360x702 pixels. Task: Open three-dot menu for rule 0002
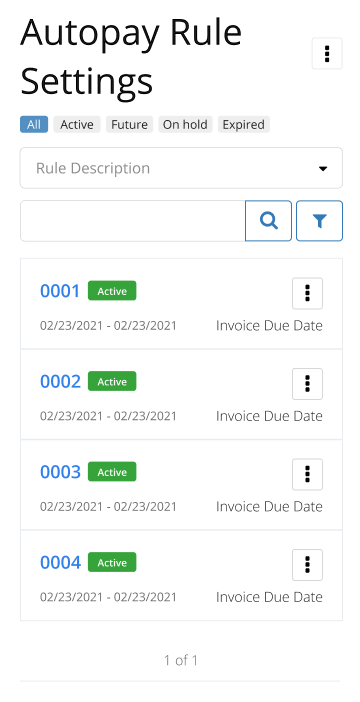tap(308, 384)
